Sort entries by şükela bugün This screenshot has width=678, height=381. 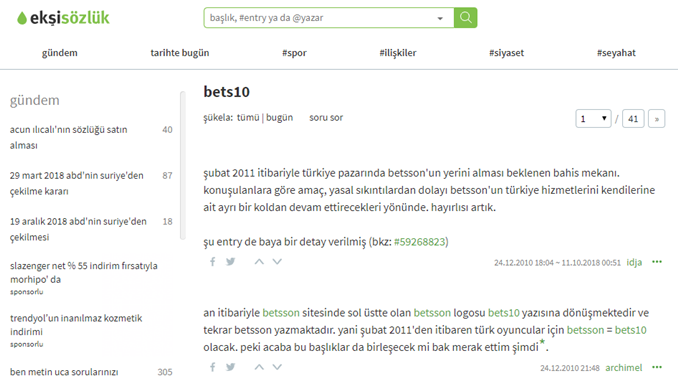[x=279, y=118]
